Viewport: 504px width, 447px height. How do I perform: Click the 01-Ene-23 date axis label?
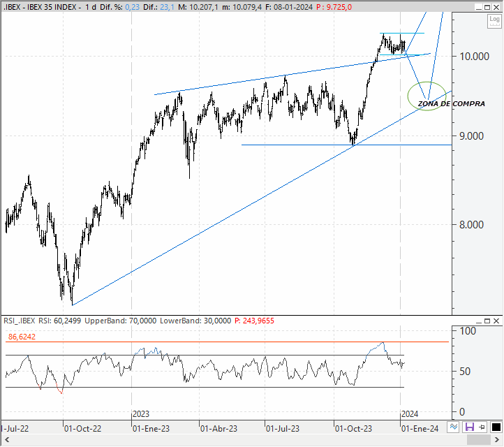point(151,429)
